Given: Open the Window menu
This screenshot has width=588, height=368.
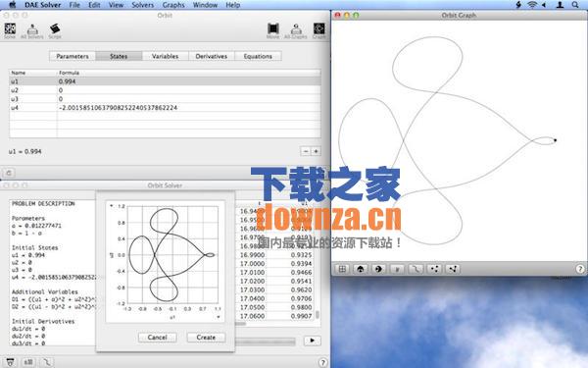Looking at the screenshot, I should 205,5.
